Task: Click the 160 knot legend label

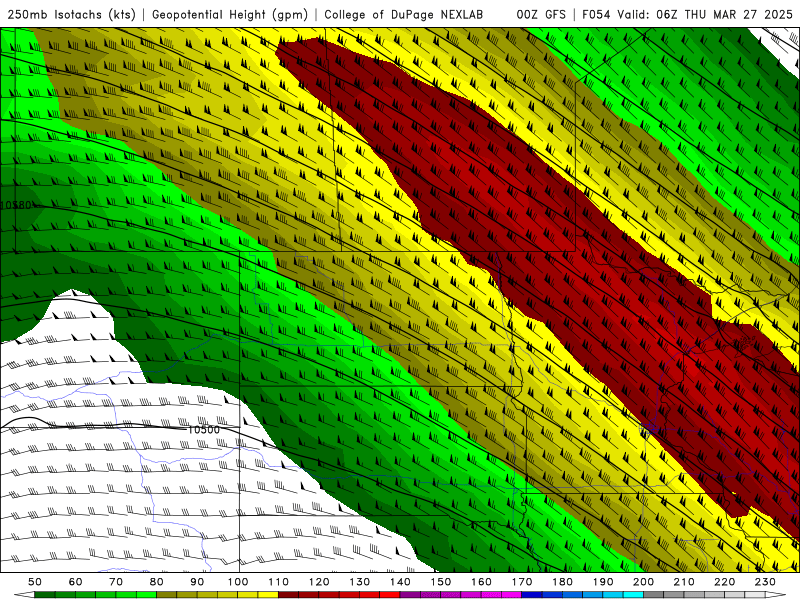Action: (x=481, y=582)
